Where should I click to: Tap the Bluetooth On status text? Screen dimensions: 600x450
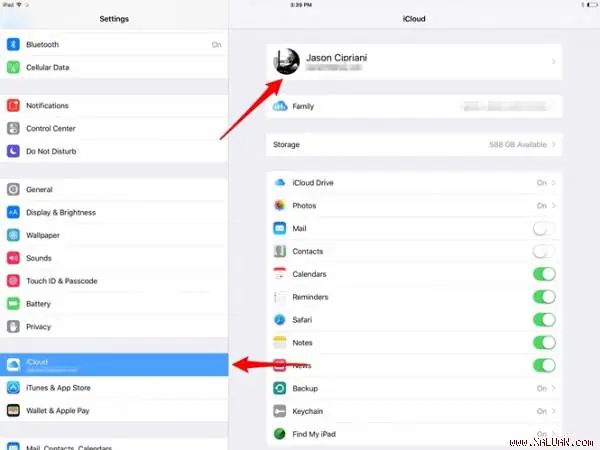coord(217,45)
